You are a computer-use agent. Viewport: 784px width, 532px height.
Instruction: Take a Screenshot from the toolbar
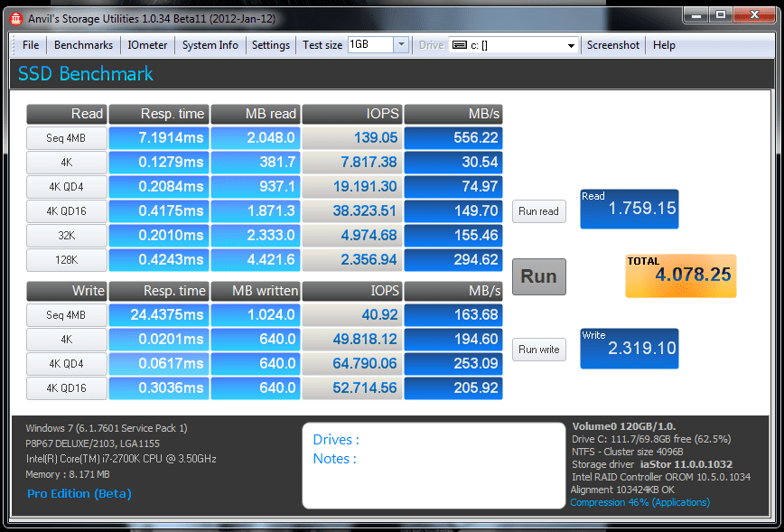pyautogui.click(x=613, y=45)
